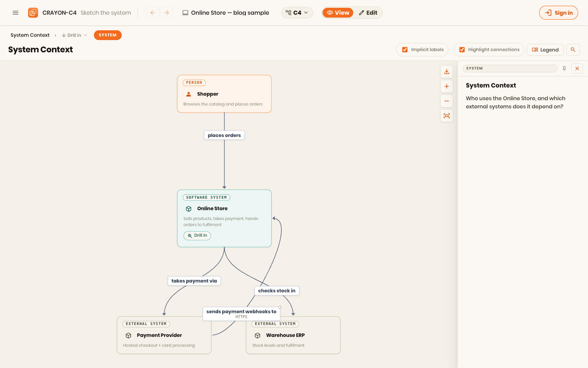The height and width of the screenshot is (368, 588).
Task: Select the 'checks stock in' connection label
Action: click(277, 291)
